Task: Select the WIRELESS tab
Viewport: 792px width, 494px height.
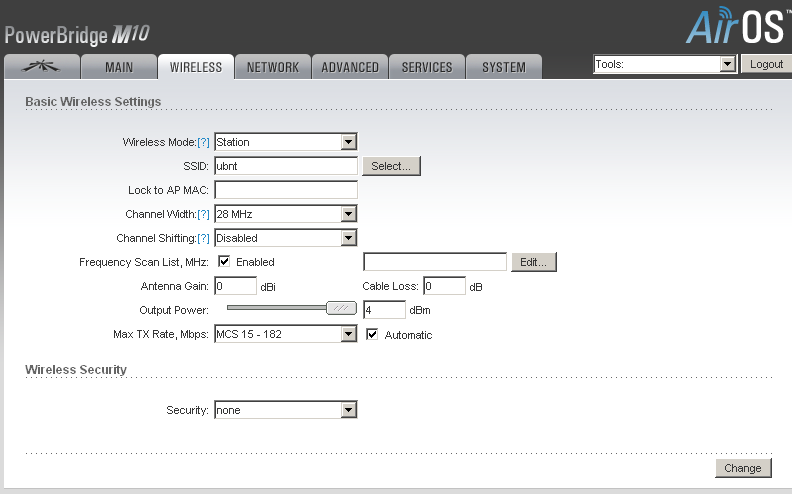Action: coord(196,67)
